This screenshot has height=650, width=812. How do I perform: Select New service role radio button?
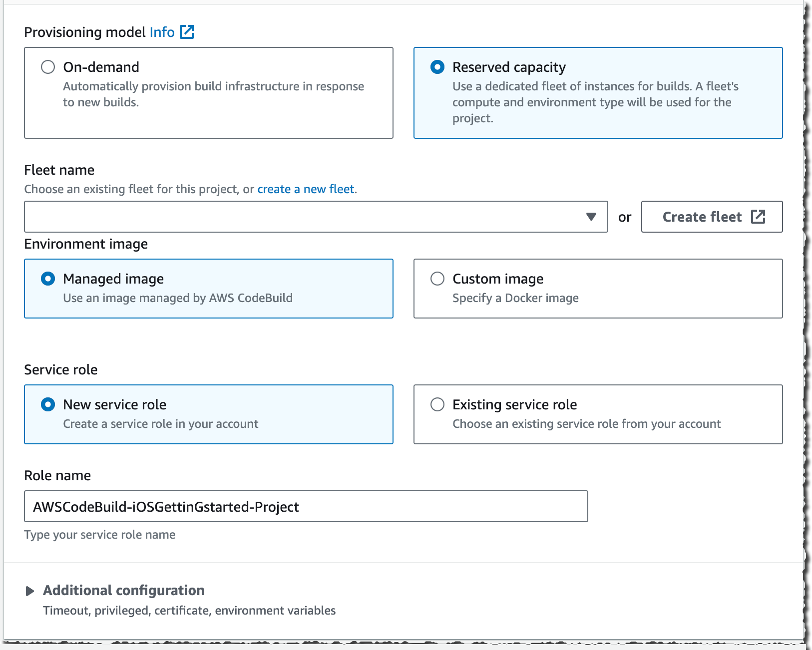(x=48, y=404)
